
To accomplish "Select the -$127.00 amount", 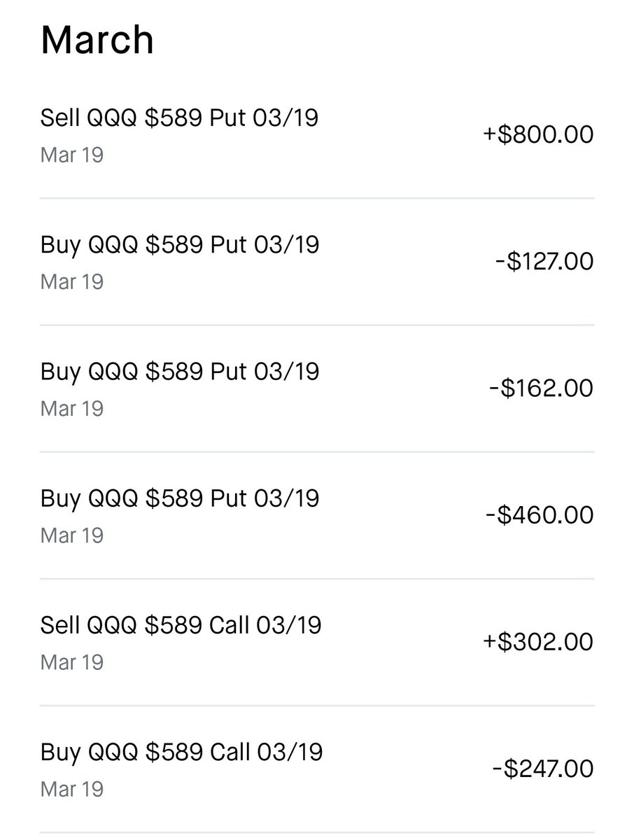I will pyautogui.click(x=542, y=261).
